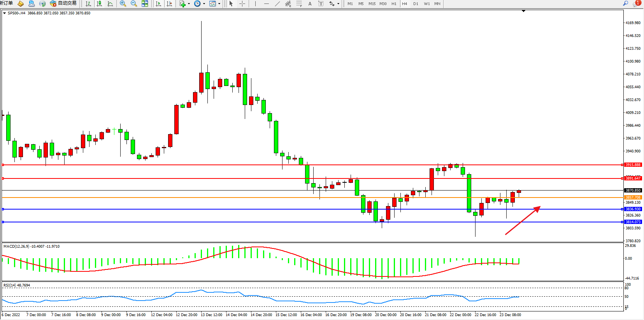
Task: Switch chart to candlestick mode
Action: [99, 3]
